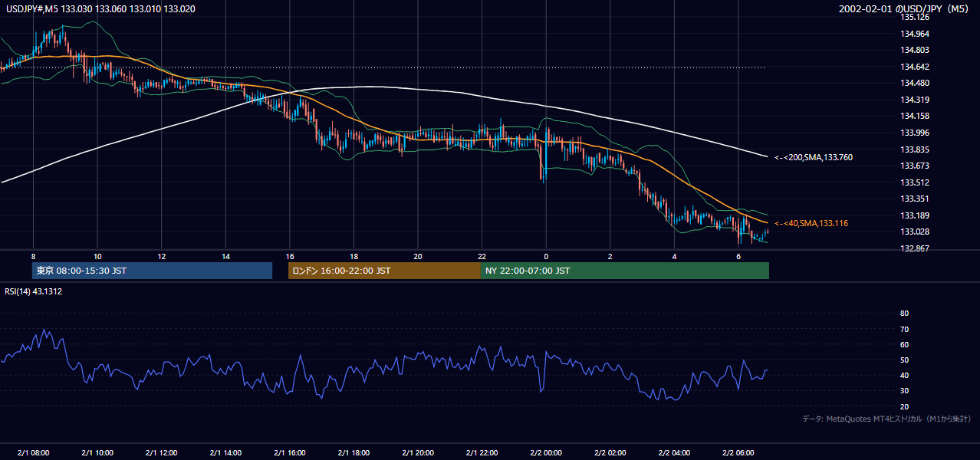Click hour label 18 under the price chart

[354, 256]
